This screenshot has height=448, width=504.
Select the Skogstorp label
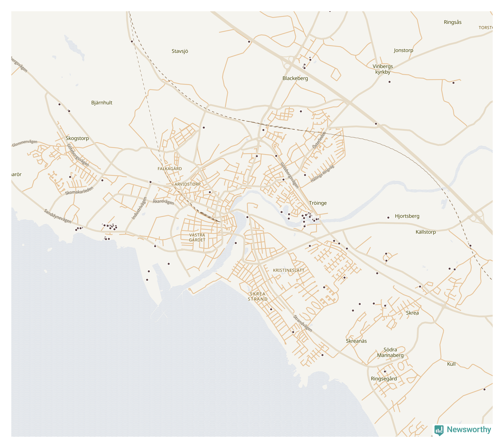point(77,138)
